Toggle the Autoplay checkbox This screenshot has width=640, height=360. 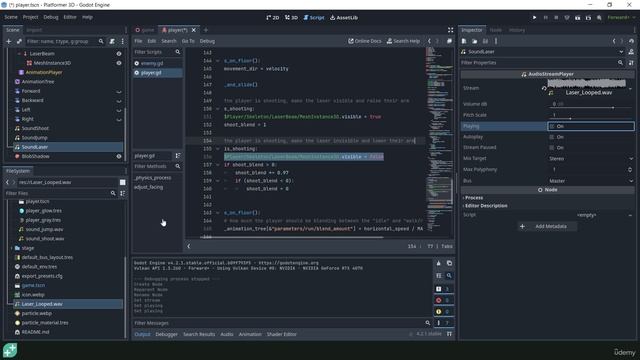click(x=552, y=137)
